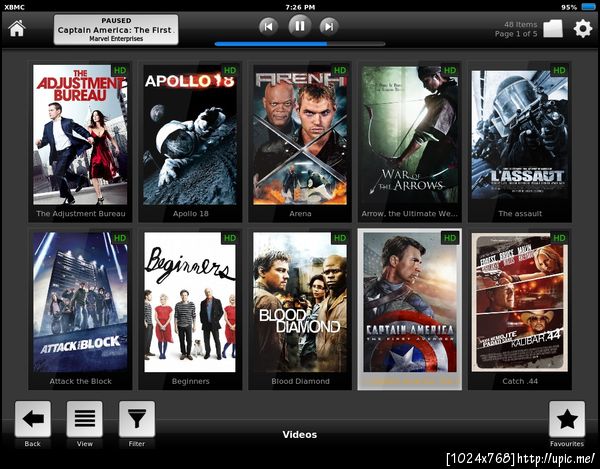This screenshot has width=600, height=469.
Task: Click 'Apollo 18' title text
Action: (191, 213)
